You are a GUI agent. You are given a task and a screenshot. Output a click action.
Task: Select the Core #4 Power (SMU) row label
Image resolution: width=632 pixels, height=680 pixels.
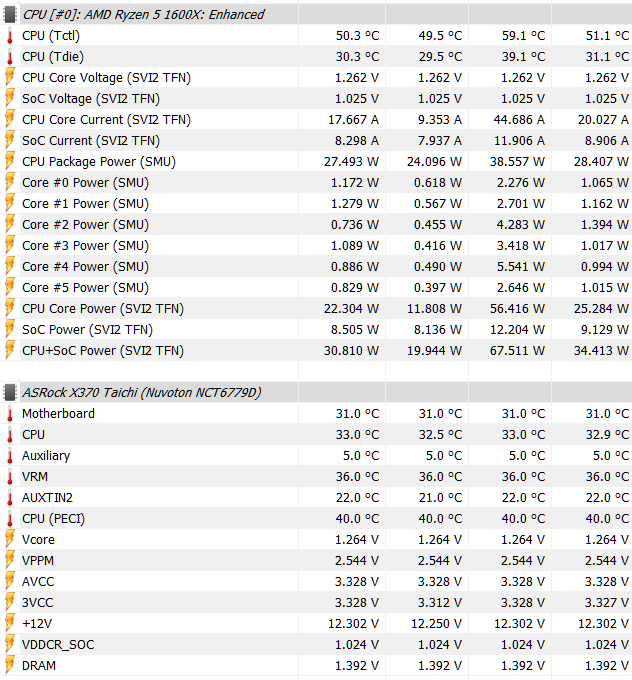(x=85, y=267)
